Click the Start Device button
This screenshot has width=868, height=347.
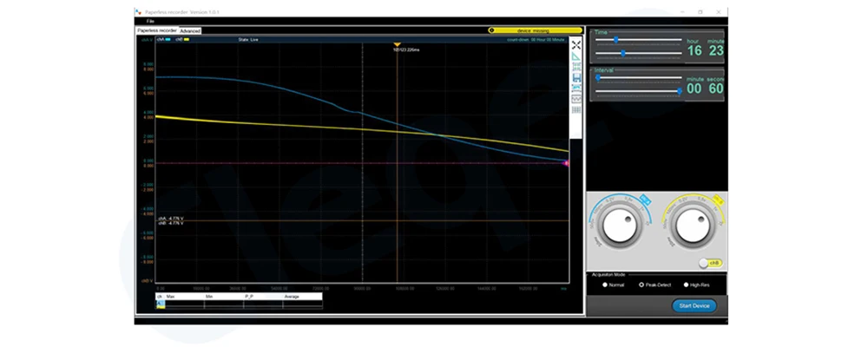(x=694, y=305)
